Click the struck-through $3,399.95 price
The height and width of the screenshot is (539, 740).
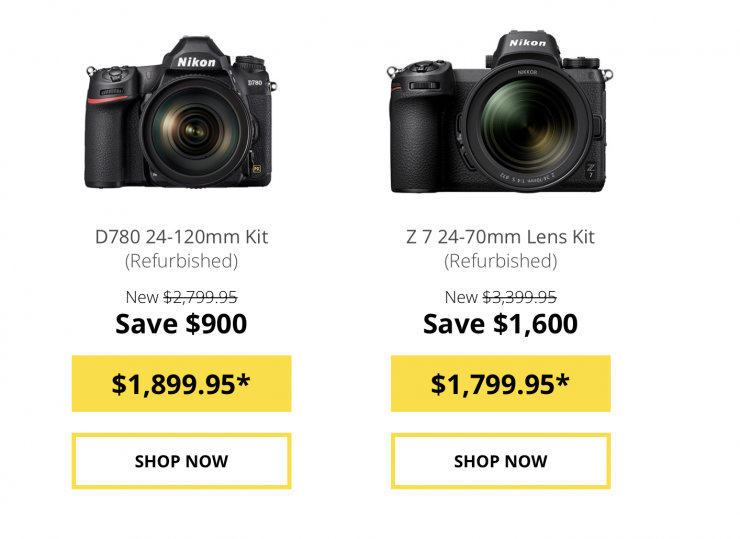click(519, 296)
